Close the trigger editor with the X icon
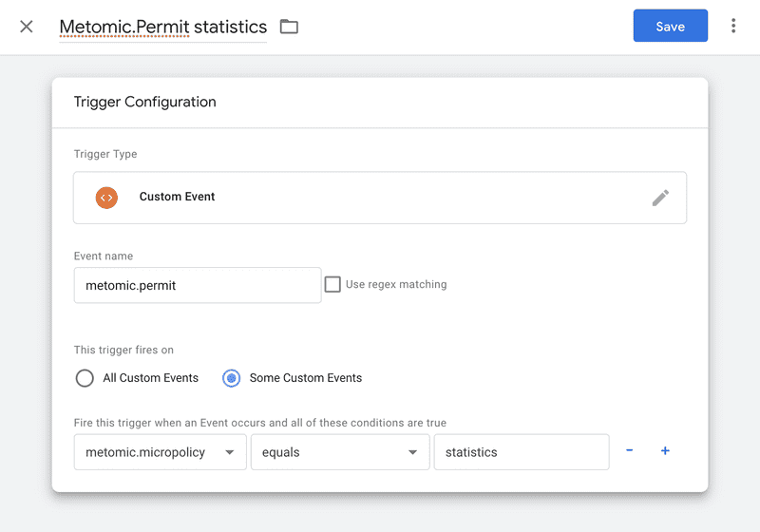 [x=27, y=27]
